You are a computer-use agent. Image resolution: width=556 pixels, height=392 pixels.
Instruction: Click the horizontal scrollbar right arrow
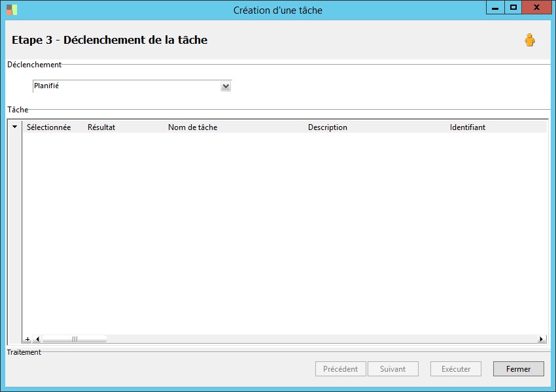point(541,339)
